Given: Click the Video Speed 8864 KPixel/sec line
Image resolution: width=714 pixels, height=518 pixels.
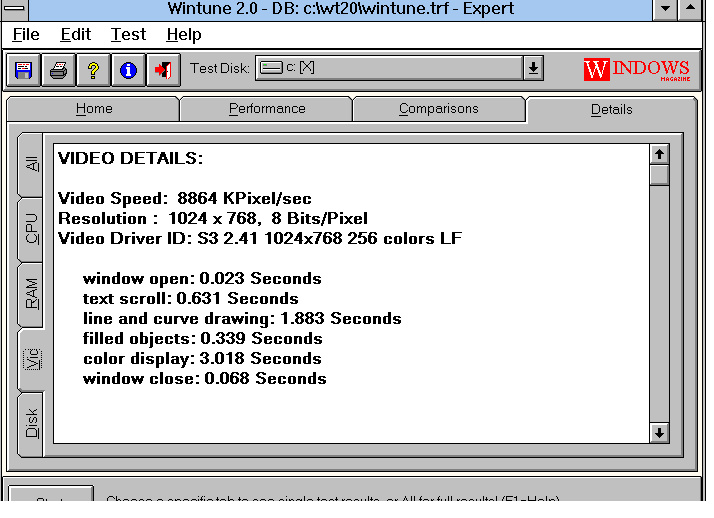Looking at the screenshot, I should point(184,198).
